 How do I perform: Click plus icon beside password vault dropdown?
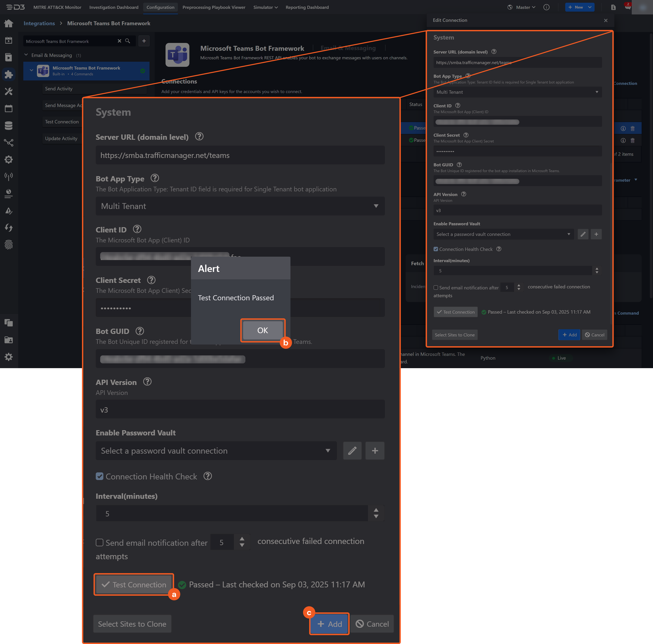coord(375,450)
